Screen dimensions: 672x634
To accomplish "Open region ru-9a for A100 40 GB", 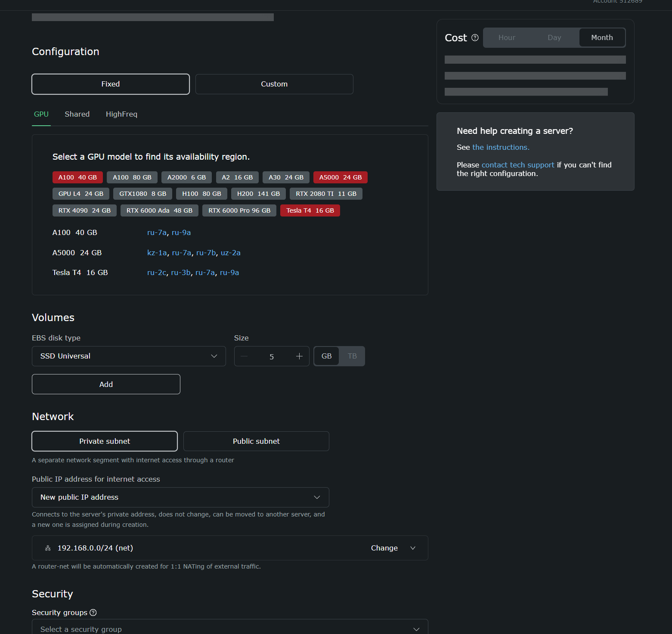I will tap(181, 232).
